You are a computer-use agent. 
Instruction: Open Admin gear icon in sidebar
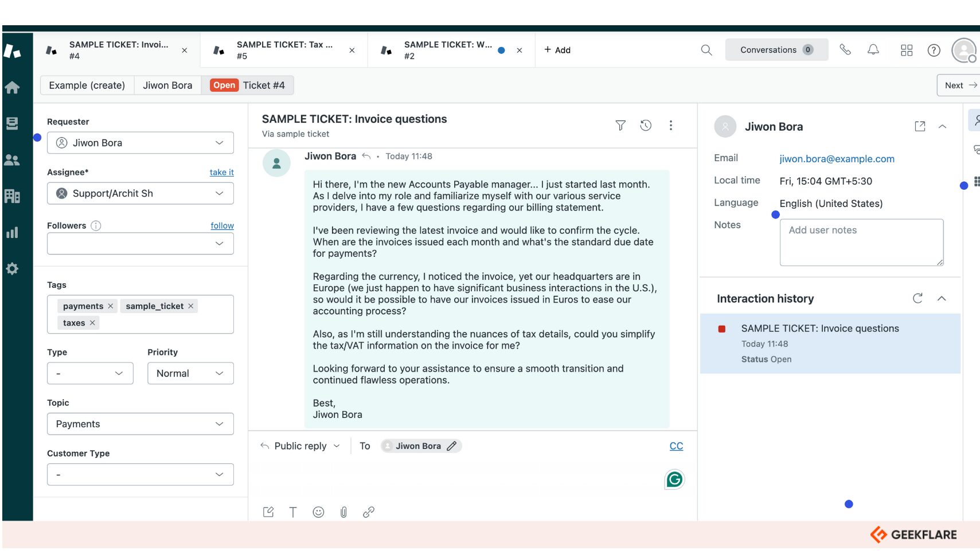tap(12, 268)
